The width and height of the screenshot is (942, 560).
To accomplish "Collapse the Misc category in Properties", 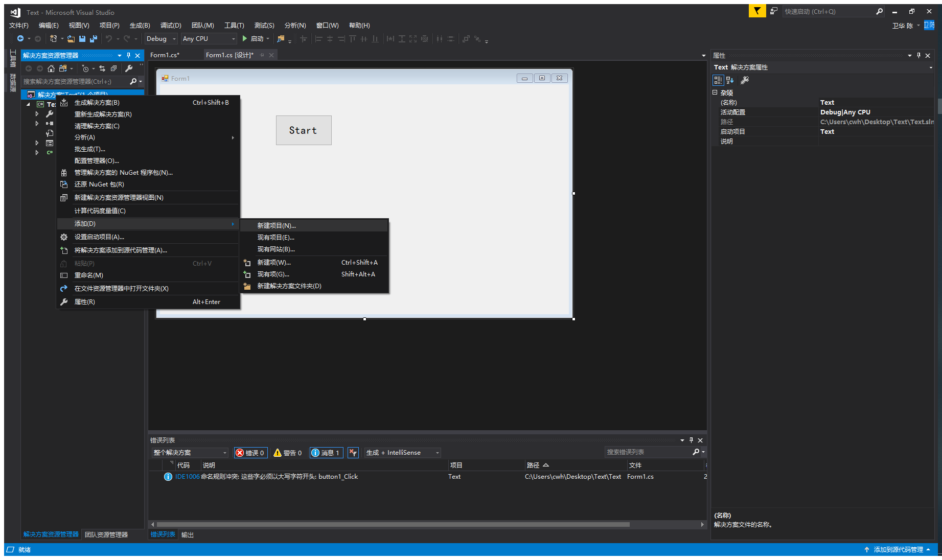I will (x=715, y=92).
